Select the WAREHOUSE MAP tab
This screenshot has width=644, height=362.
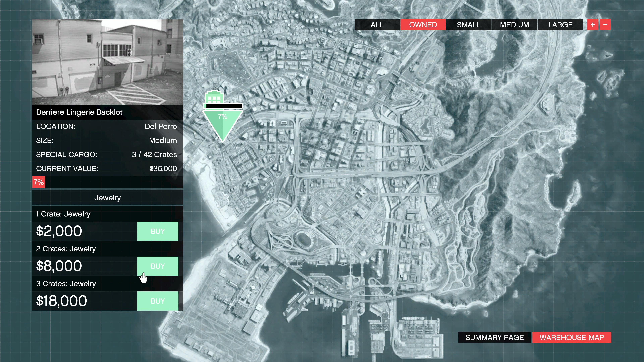(x=572, y=337)
